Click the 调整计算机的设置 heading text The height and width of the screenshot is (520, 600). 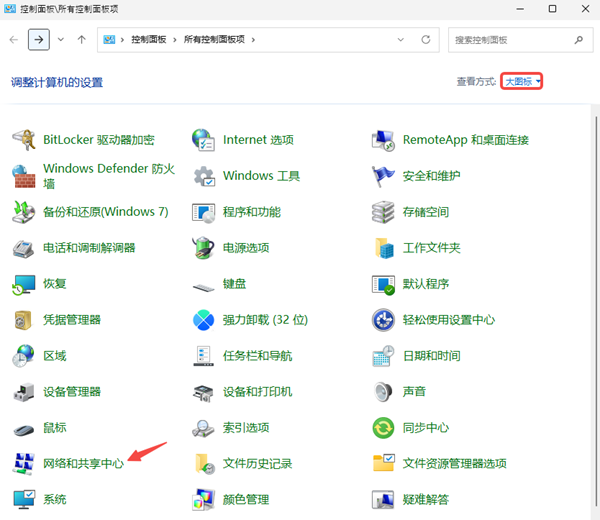point(57,82)
